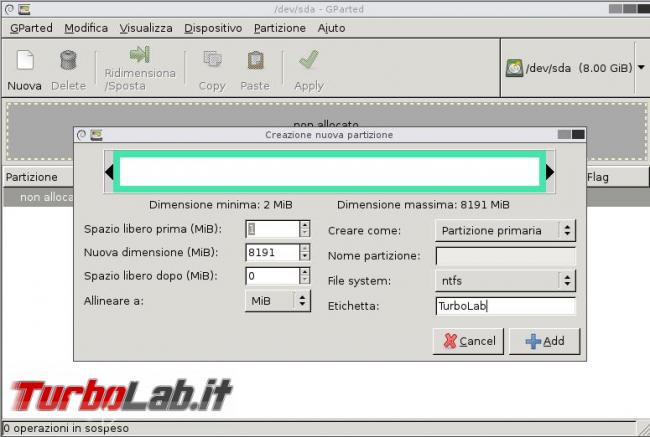Open the Partizione menu
Screen dimensions: 650x437
coord(280,28)
